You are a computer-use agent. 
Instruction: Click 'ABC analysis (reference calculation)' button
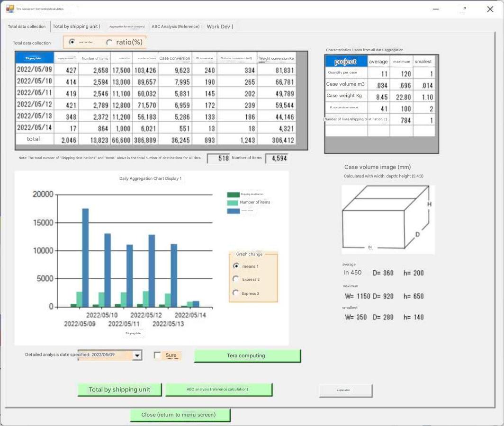tap(218, 390)
